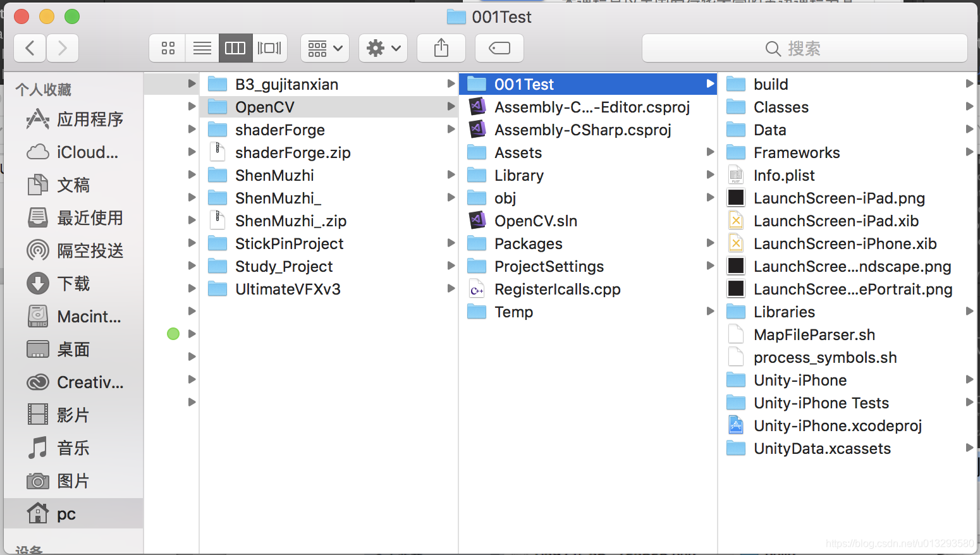Go forward with the forward arrow
Screen dimensions: 980x555
[63, 48]
